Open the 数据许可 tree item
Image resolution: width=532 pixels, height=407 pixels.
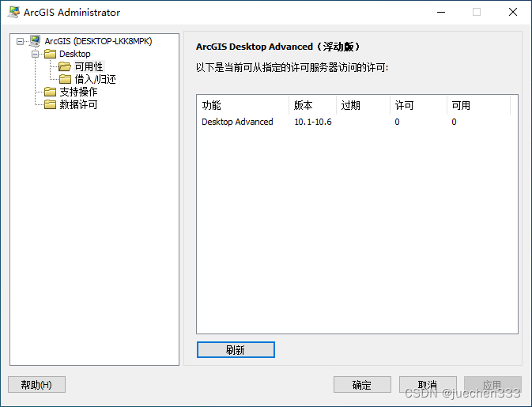click(79, 104)
